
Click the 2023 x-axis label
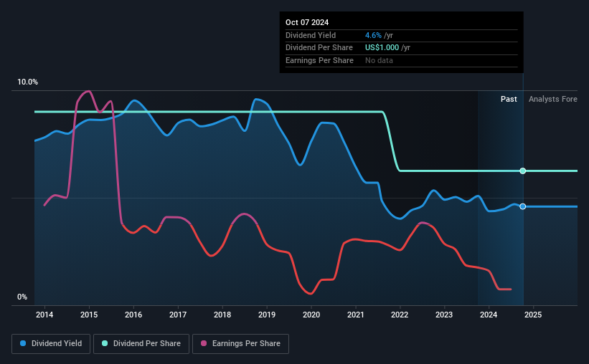coord(444,315)
